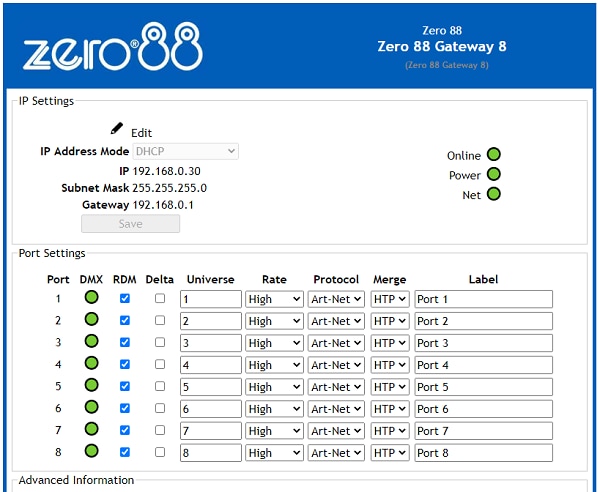This screenshot has width=600, height=492.
Task: Open Merge dropdown for port 2
Action: point(390,321)
